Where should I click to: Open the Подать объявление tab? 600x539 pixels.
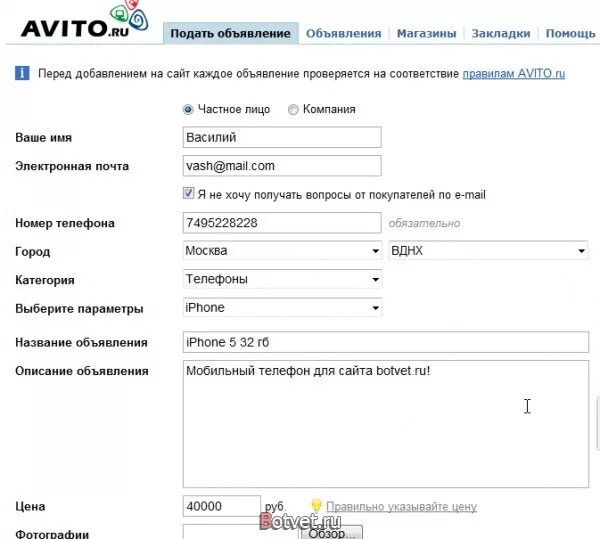coord(231,33)
